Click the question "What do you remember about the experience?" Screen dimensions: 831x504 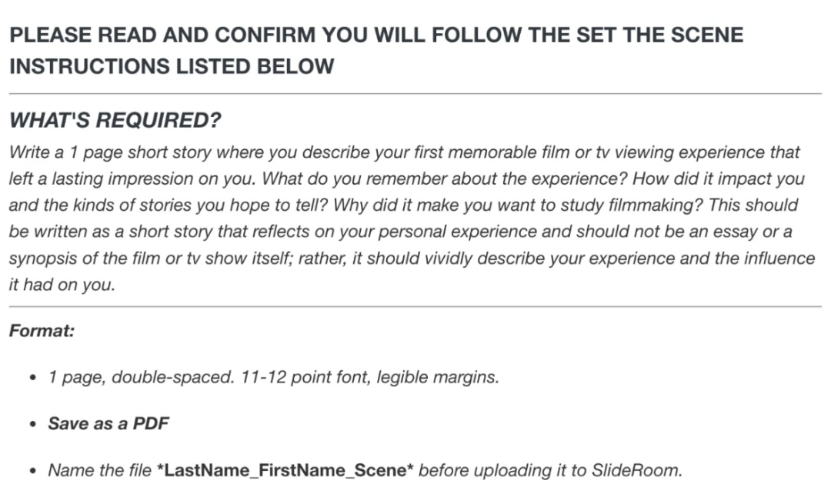click(445, 179)
